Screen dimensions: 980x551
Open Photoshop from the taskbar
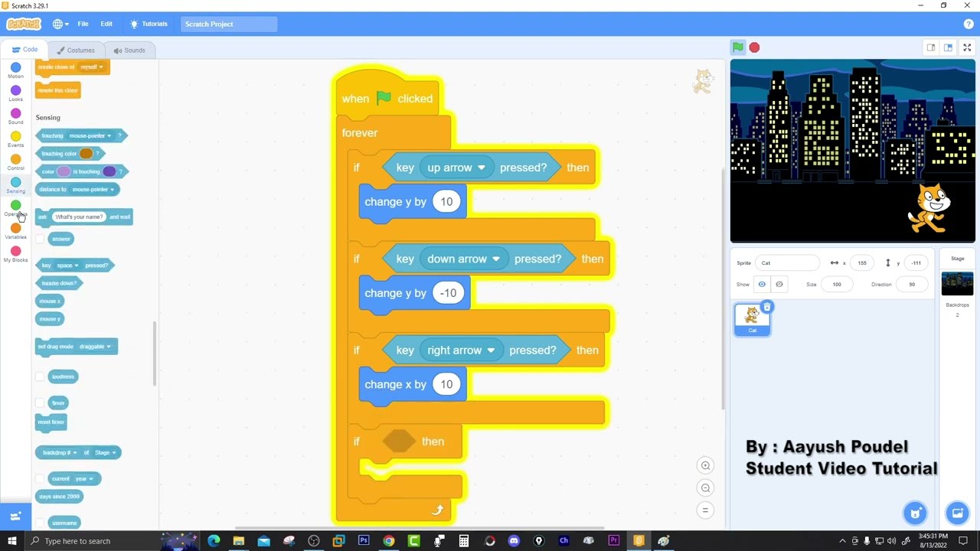364,541
